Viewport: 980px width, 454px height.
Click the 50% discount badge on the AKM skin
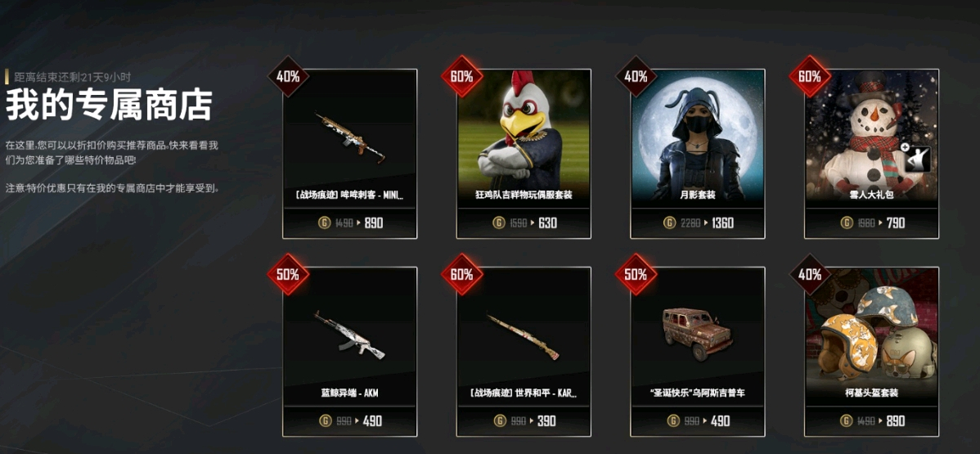pyautogui.click(x=287, y=275)
